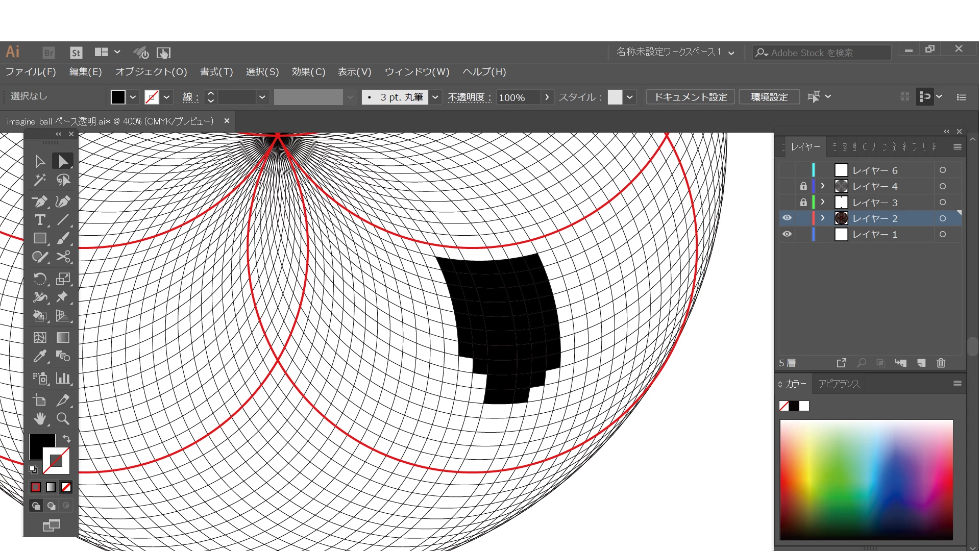The width and height of the screenshot is (980, 551).
Task: Click the 環境設定 button
Action: pyautogui.click(x=769, y=97)
